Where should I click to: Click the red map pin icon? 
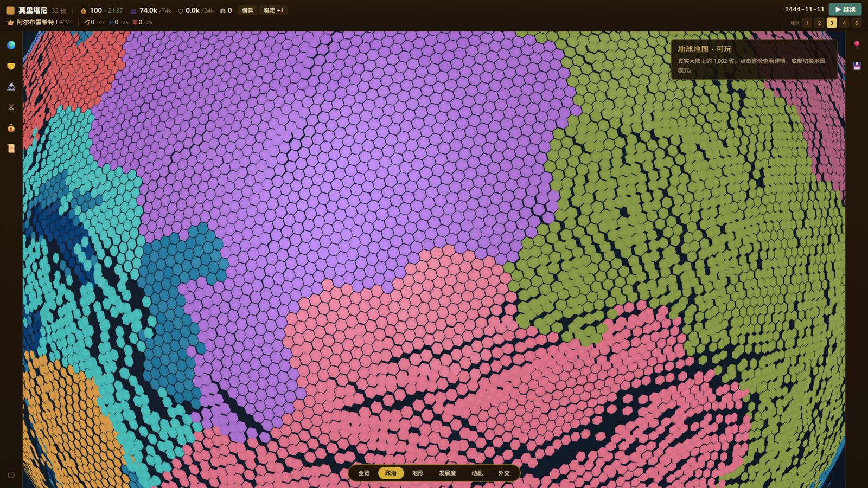tap(857, 45)
